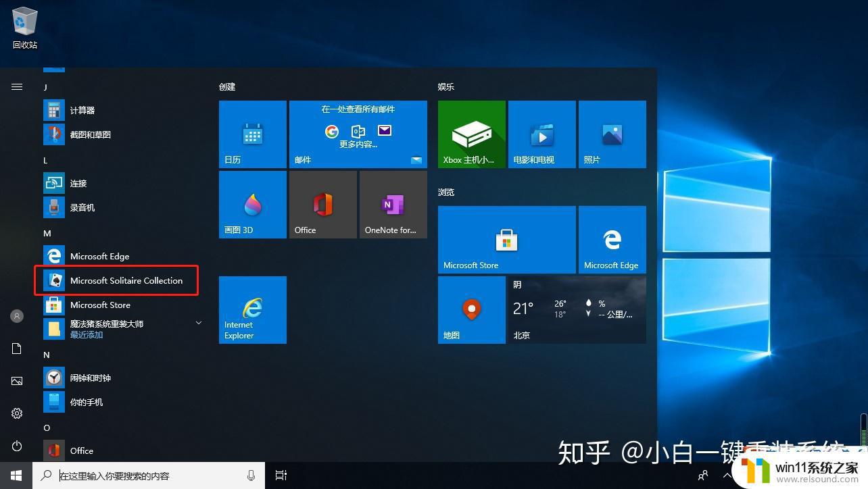Open the Internet Explorer tile
868x489 pixels.
pos(253,310)
